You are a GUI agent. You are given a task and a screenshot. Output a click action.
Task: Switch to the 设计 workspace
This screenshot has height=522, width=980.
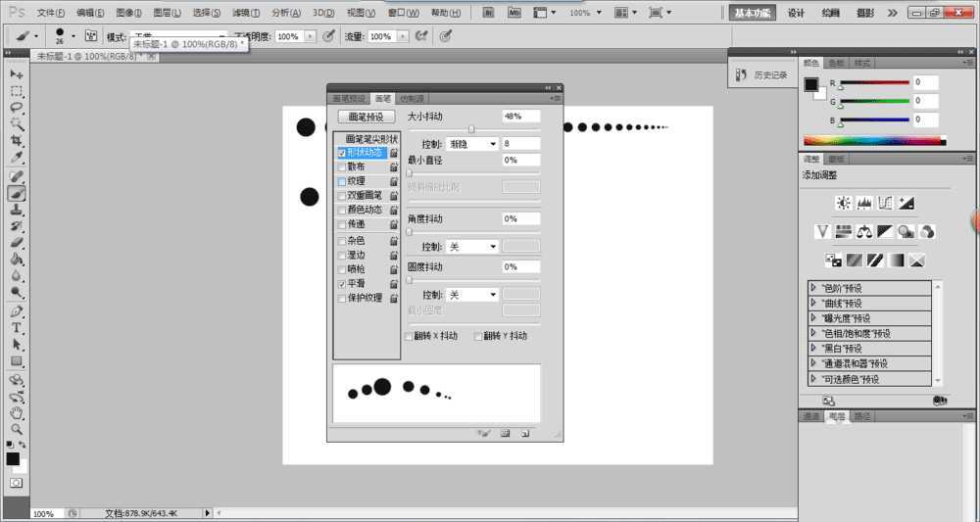click(796, 13)
